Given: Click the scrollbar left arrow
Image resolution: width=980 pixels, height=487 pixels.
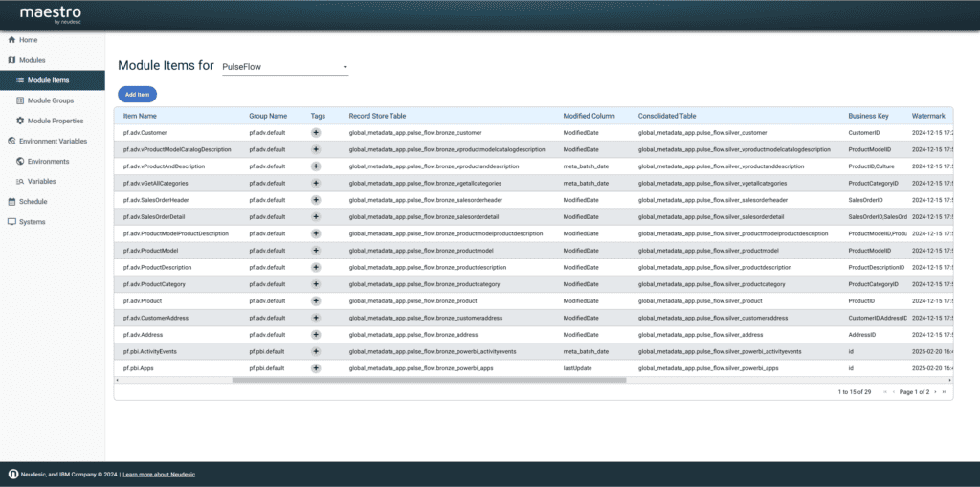Looking at the screenshot, I should click(x=117, y=380).
